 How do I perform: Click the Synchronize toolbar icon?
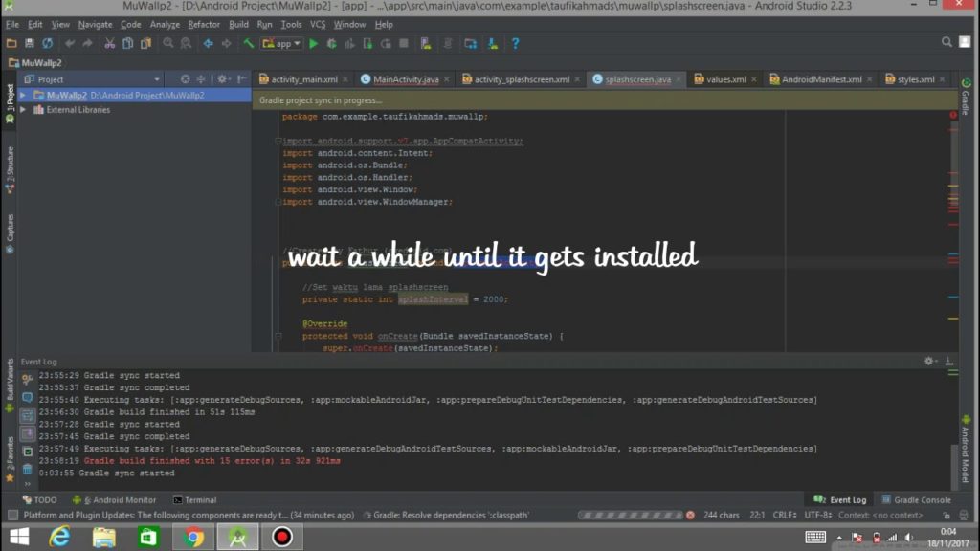pos(48,43)
